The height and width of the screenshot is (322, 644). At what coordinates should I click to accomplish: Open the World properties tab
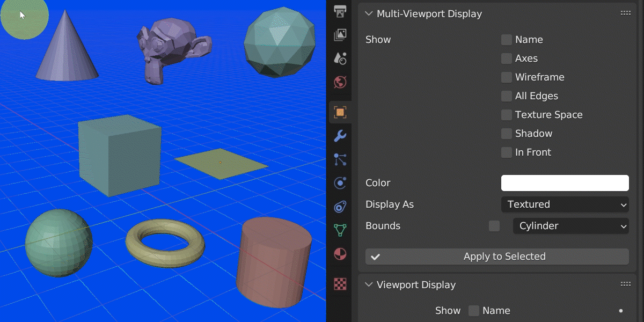[x=340, y=82]
